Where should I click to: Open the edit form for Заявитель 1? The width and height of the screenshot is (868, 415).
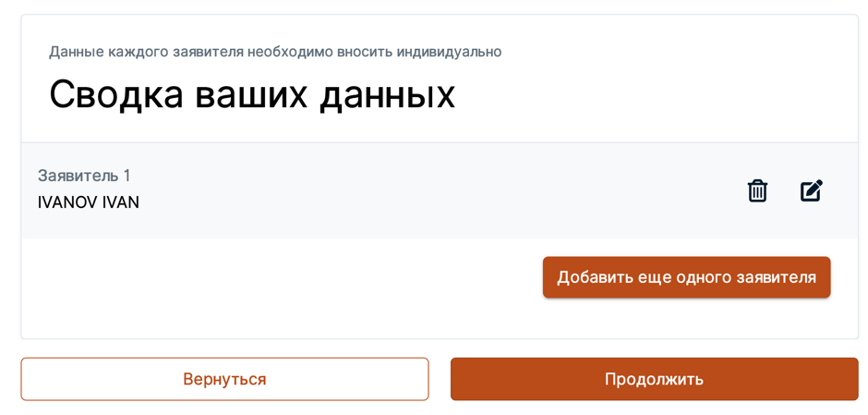[x=811, y=190]
